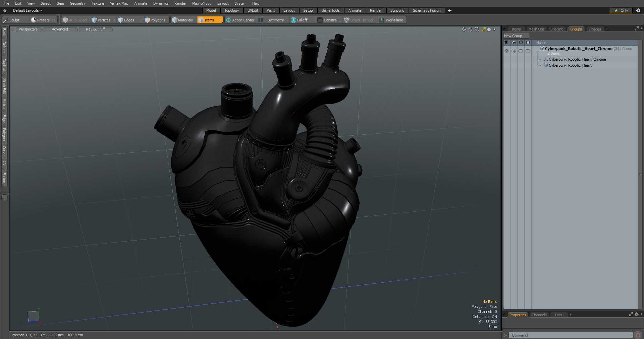The height and width of the screenshot is (339, 644).
Task: Click the Only star button
Action: point(621,10)
